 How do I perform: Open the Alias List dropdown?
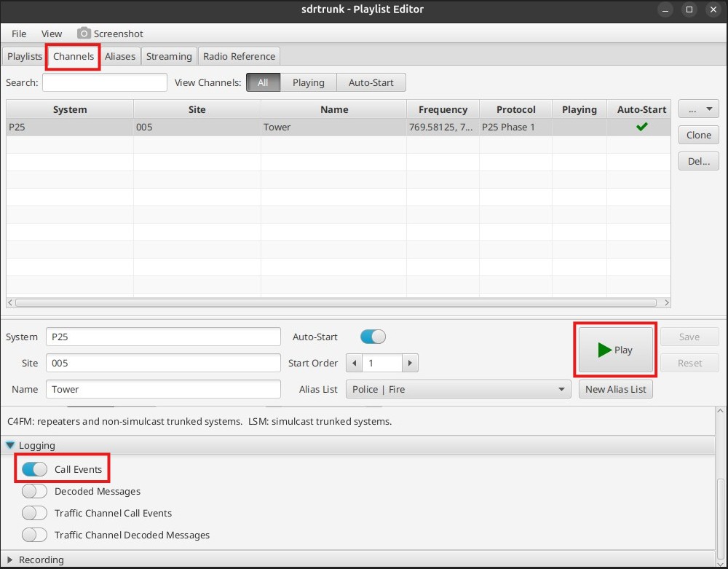point(458,389)
